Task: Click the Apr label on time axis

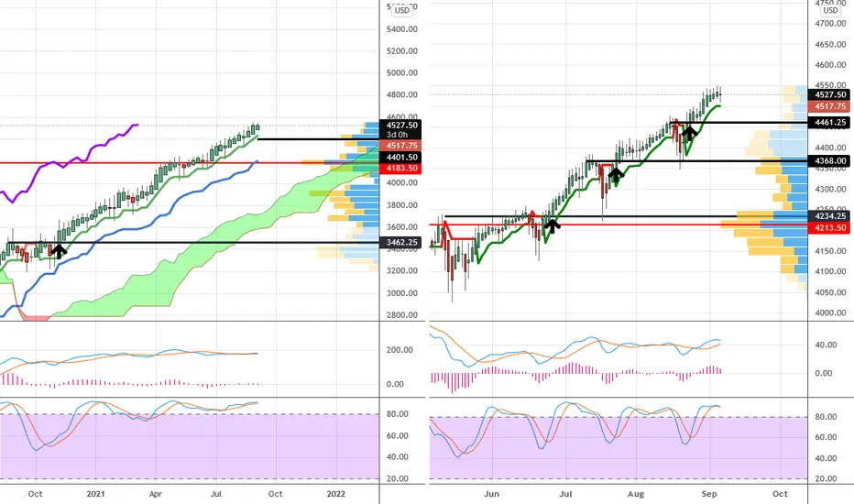Action: tap(156, 494)
